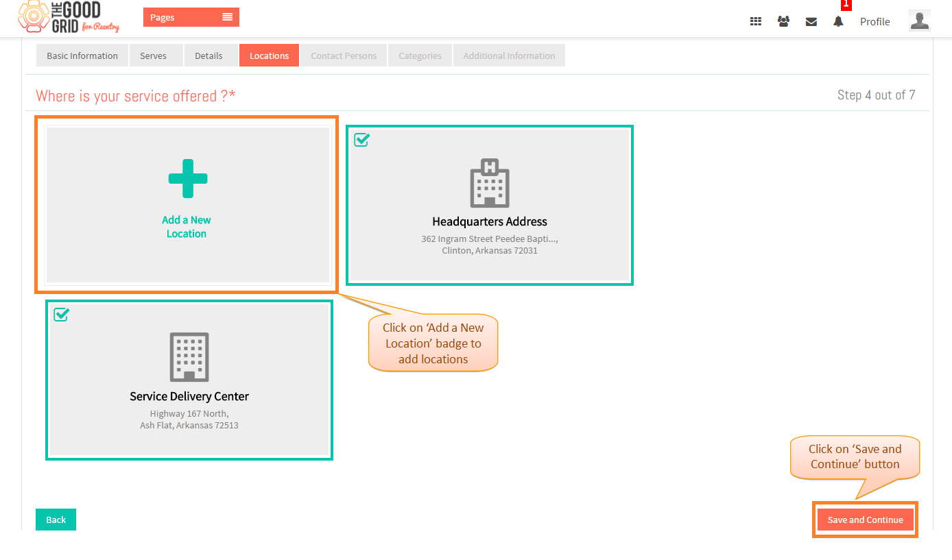The width and height of the screenshot is (952, 560).
Task: Click the user avatar picture
Action: 919,21
